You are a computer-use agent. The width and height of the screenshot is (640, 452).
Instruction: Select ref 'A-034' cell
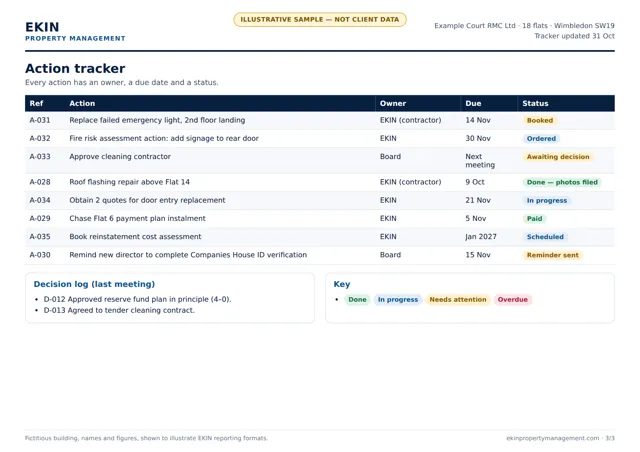pyautogui.click(x=40, y=200)
